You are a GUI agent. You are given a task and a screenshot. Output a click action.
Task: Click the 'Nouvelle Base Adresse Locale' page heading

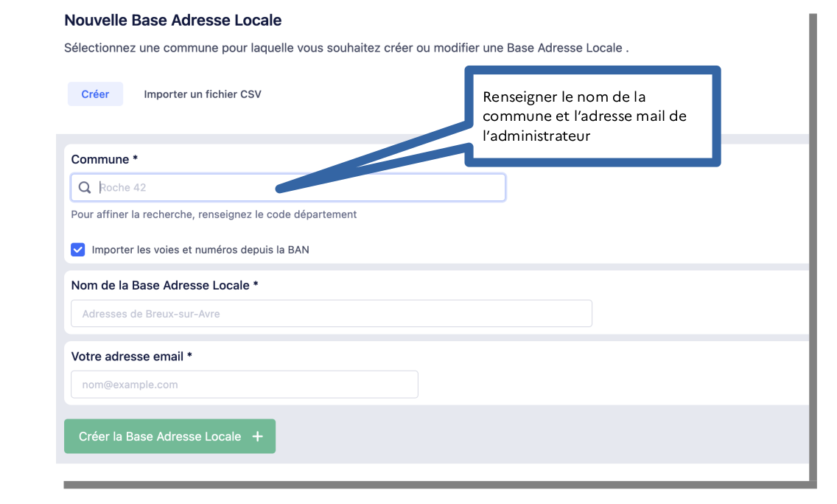[x=173, y=21]
